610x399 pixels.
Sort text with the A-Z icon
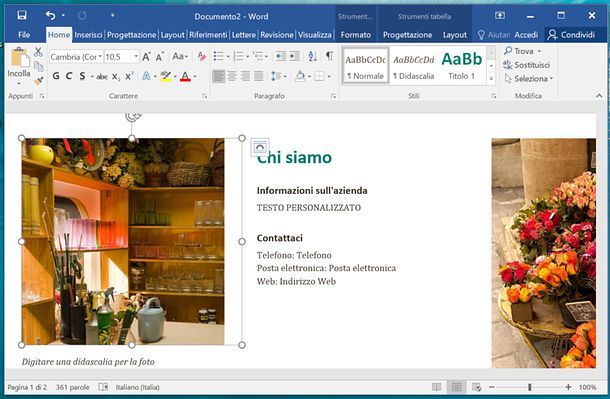(x=312, y=56)
